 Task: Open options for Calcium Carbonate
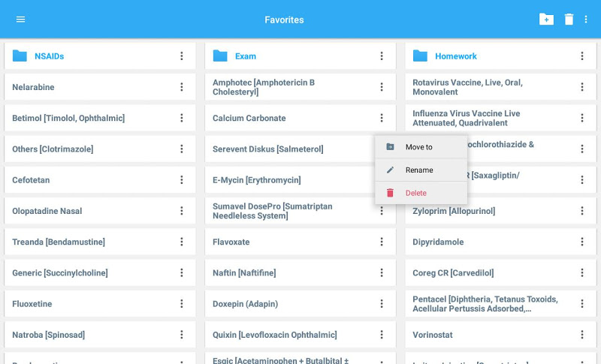coord(382,118)
